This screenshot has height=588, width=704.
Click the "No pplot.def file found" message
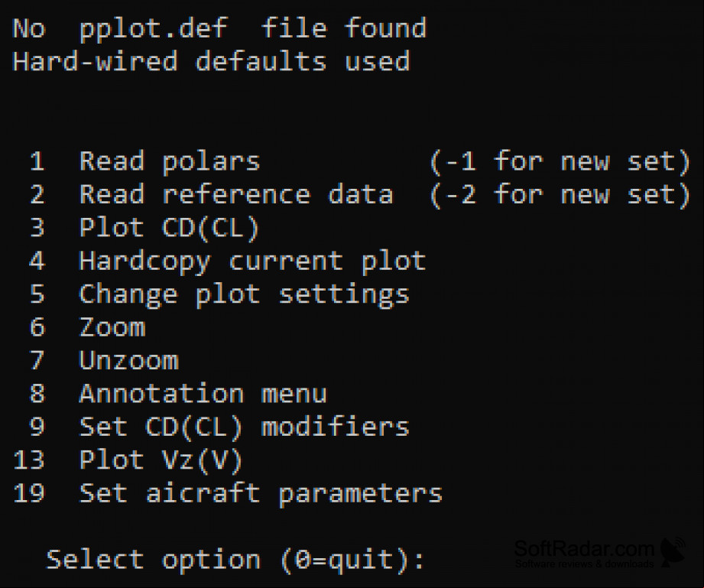coord(219,29)
